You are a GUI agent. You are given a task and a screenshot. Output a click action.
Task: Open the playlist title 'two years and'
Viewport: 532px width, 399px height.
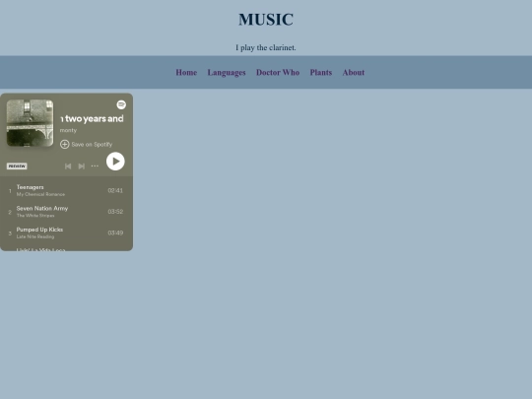pos(92,119)
